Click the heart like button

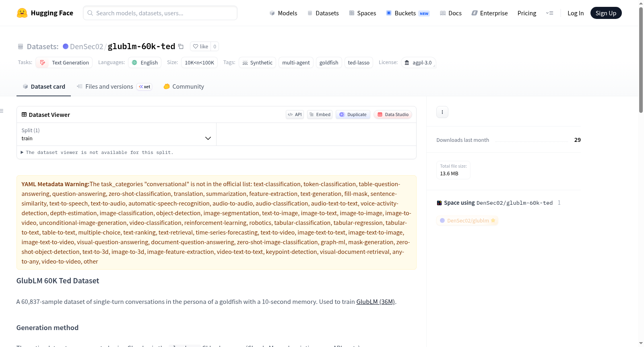click(x=200, y=46)
